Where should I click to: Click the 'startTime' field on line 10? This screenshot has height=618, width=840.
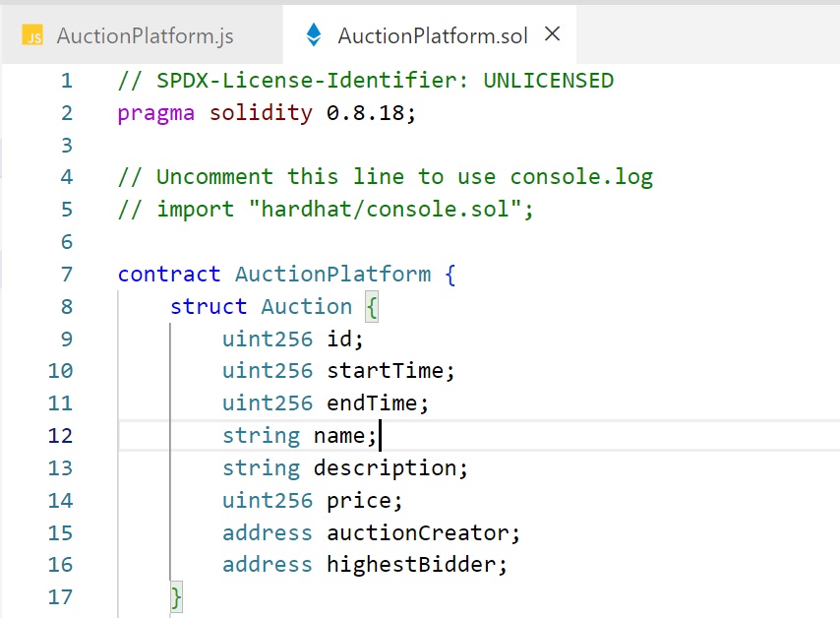(385, 371)
